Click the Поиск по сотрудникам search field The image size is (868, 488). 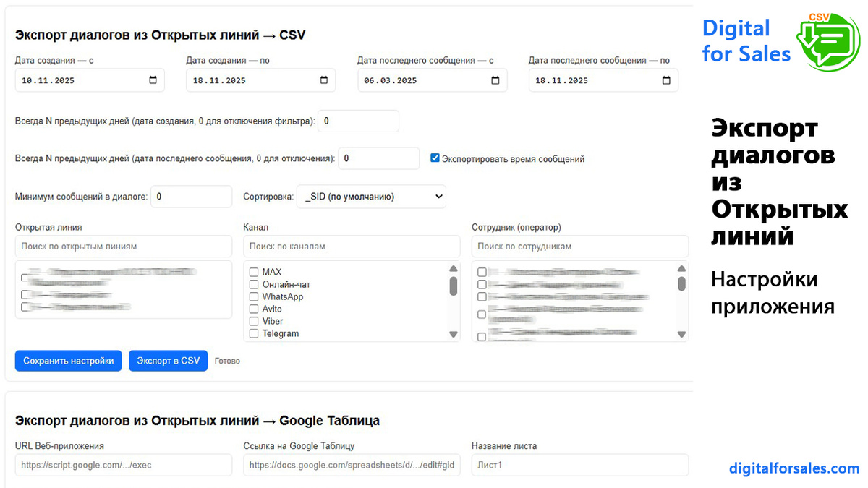(580, 247)
